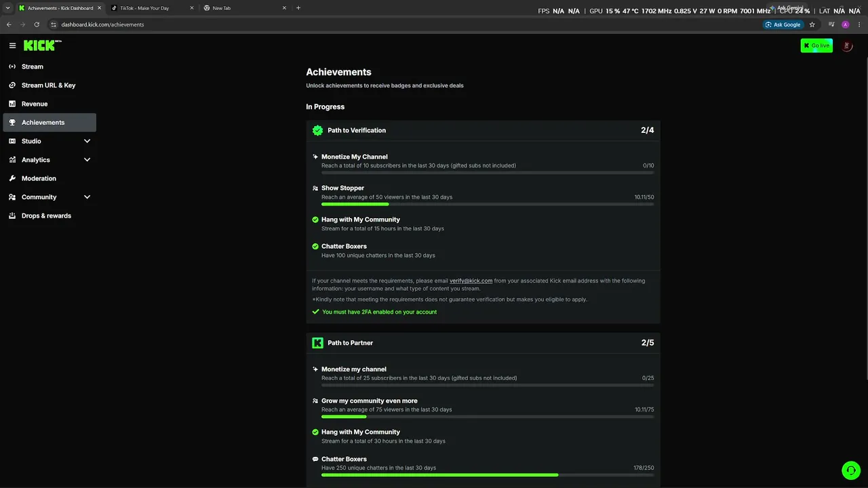Click the Monetize My Channel 0/10 progress bar

[488, 173]
